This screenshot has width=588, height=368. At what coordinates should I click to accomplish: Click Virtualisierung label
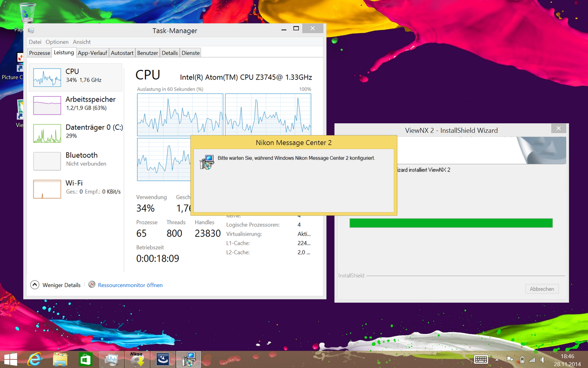point(244,234)
